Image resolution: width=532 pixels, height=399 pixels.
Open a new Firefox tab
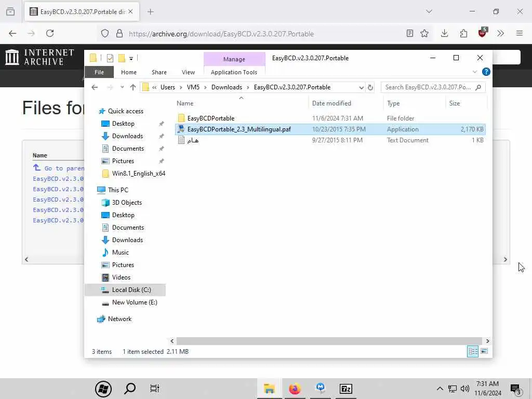151,12
